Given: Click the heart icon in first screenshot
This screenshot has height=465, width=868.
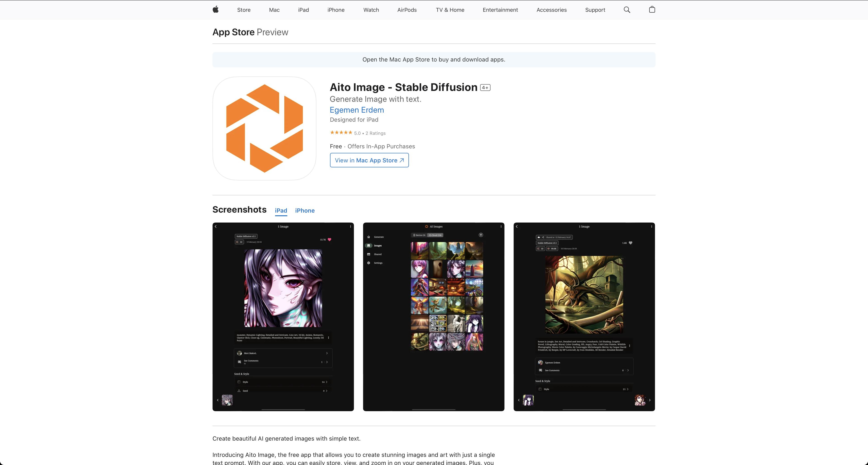Looking at the screenshot, I should coord(330,240).
